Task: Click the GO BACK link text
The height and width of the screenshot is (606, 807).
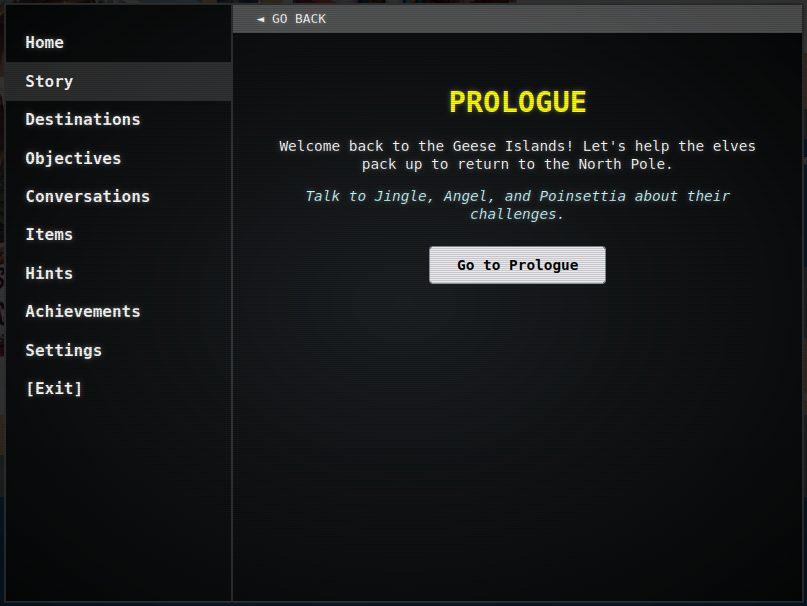Action: [x=299, y=19]
